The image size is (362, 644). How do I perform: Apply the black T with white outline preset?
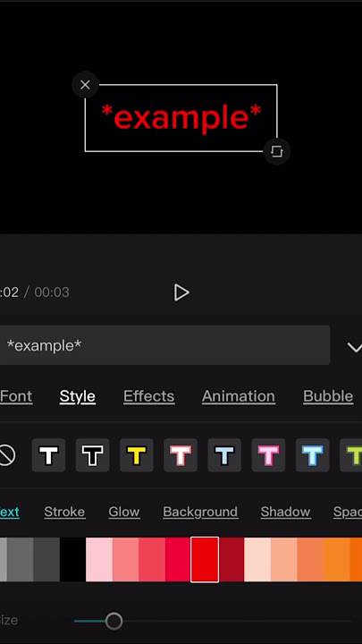click(93, 455)
